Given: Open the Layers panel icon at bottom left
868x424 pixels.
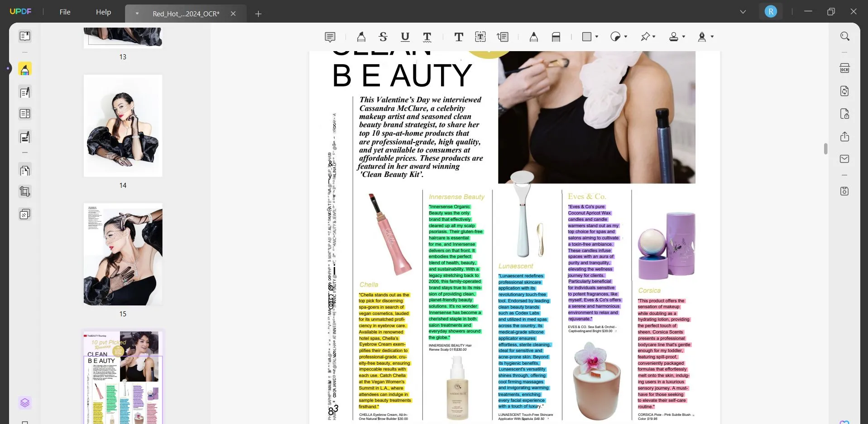Looking at the screenshot, I should 25,403.
